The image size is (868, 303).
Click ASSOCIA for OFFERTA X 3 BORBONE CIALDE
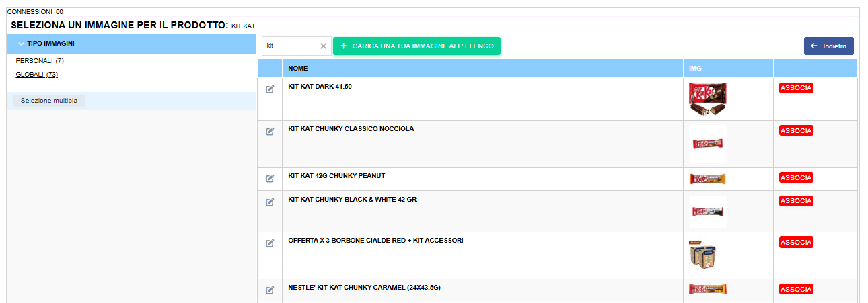[796, 242]
